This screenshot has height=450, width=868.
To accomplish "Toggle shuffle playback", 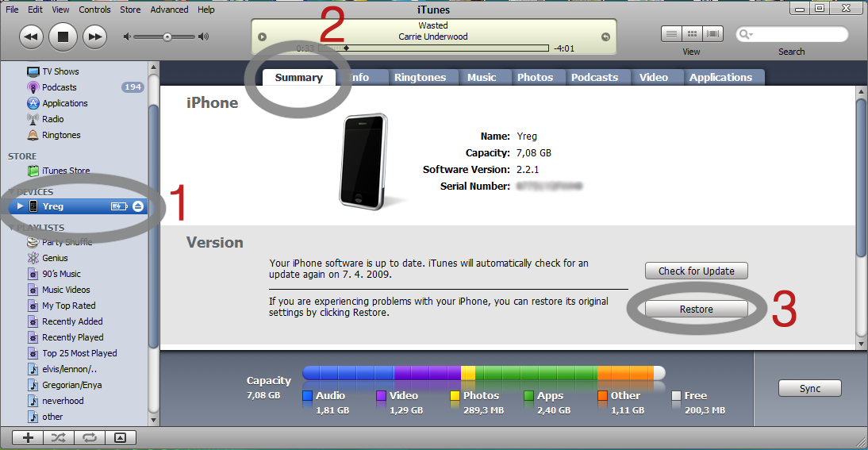I will click(59, 438).
